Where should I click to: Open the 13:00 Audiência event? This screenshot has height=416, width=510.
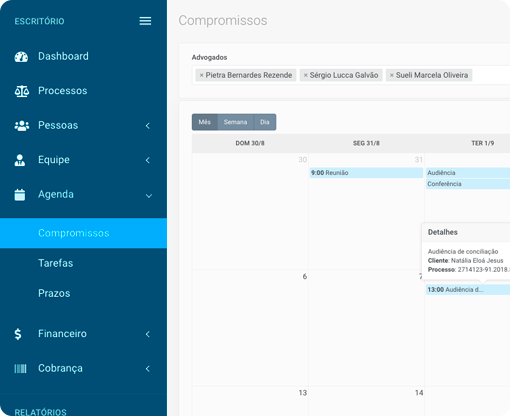click(x=468, y=290)
